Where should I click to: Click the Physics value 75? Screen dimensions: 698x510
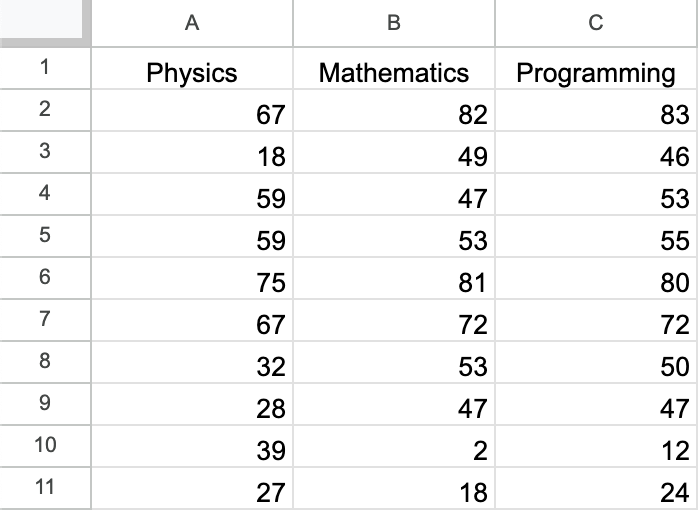pos(192,282)
